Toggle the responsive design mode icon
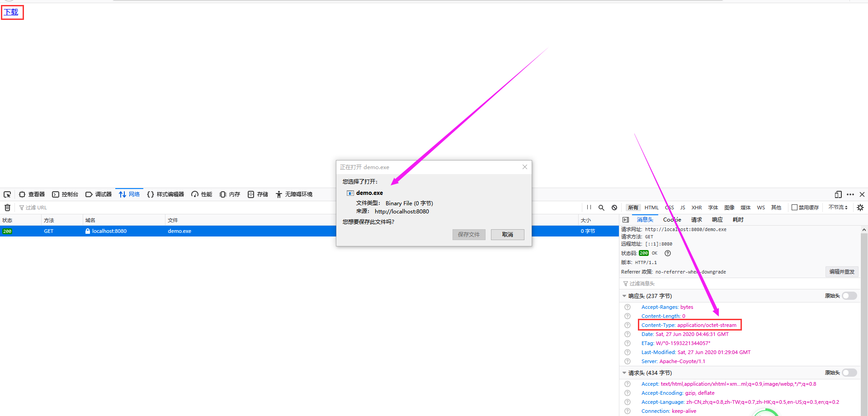 coord(838,194)
